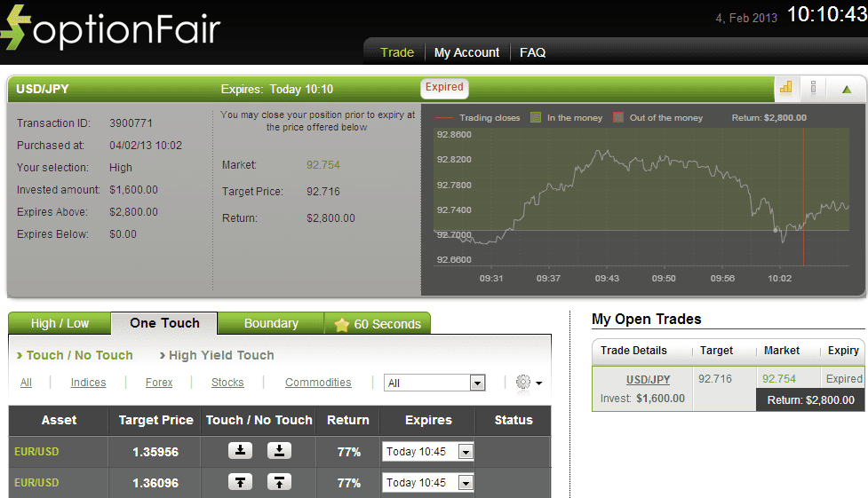Click the optionFair logo
The width and height of the screenshot is (868, 498).
coord(111,28)
